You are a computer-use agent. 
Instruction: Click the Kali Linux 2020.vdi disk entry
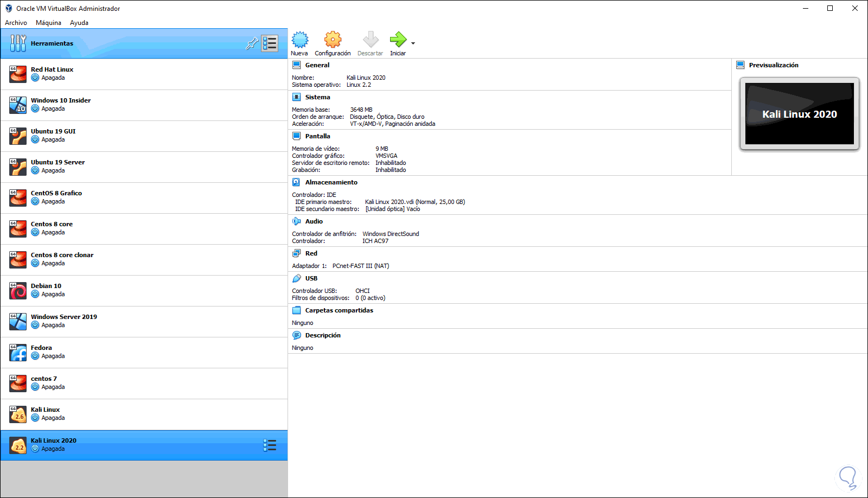[x=415, y=202]
